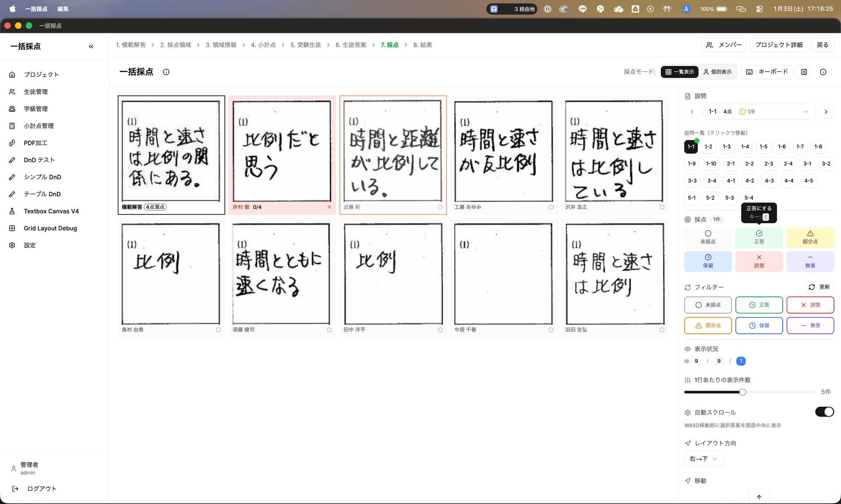Viewport: 841px width, 504px height.
Task: Go to next question with right chevron
Action: pos(826,112)
